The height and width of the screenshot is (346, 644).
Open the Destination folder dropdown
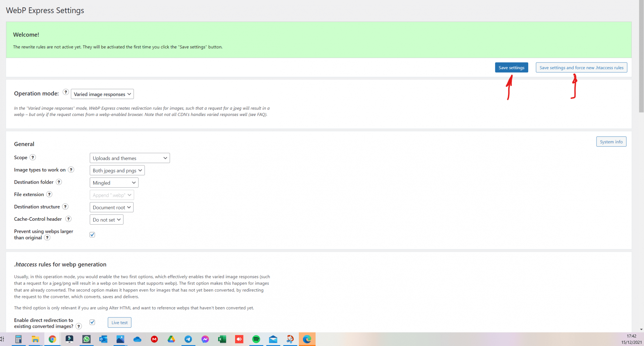tap(114, 183)
